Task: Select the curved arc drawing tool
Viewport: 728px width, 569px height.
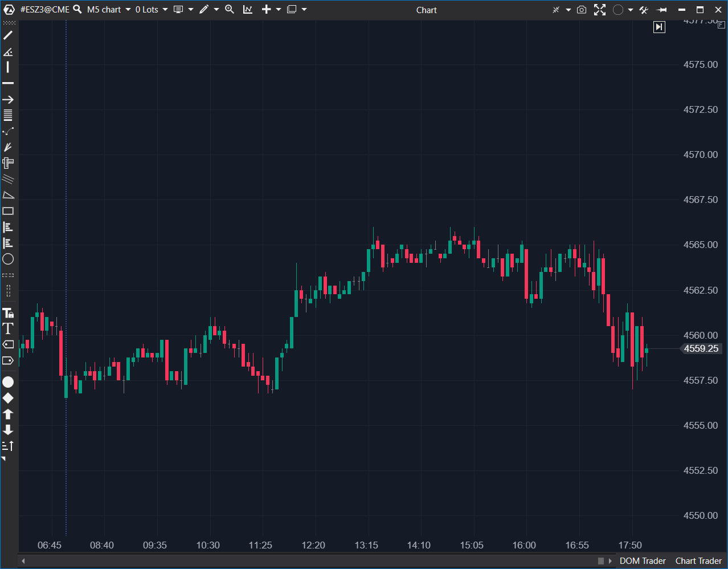Action: 8,131
